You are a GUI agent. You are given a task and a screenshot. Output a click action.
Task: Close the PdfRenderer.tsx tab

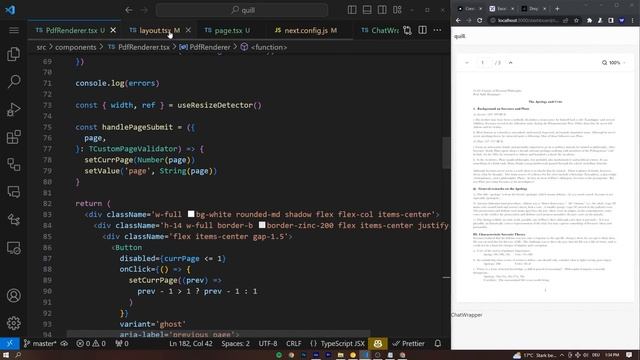[113, 30]
